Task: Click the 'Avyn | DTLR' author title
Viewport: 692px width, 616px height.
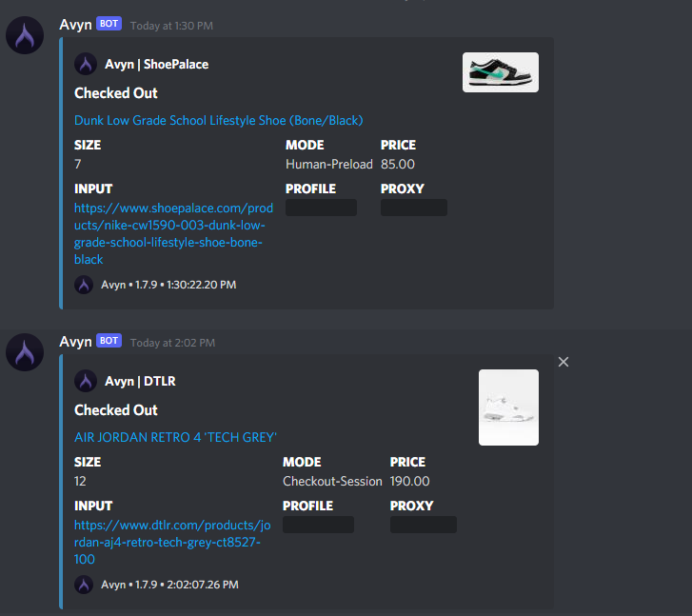Action: click(140, 381)
